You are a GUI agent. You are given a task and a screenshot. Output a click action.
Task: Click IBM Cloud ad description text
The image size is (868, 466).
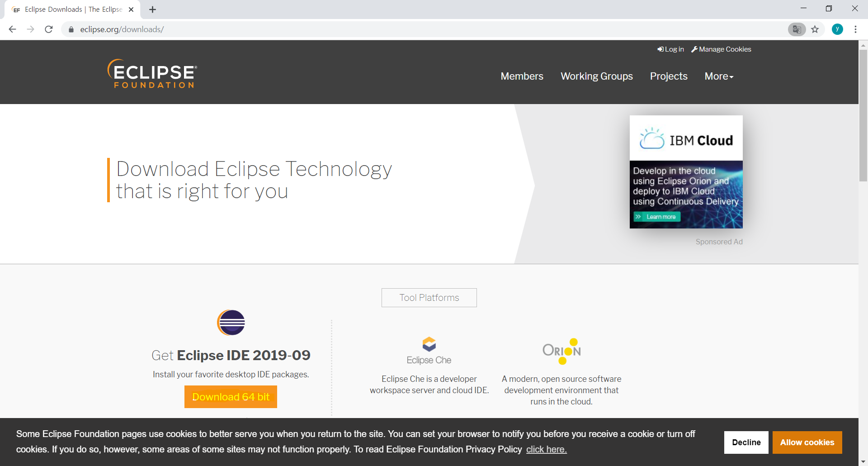coord(685,186)
